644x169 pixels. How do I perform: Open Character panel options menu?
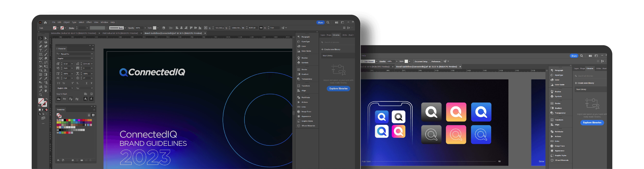(92, 49)
